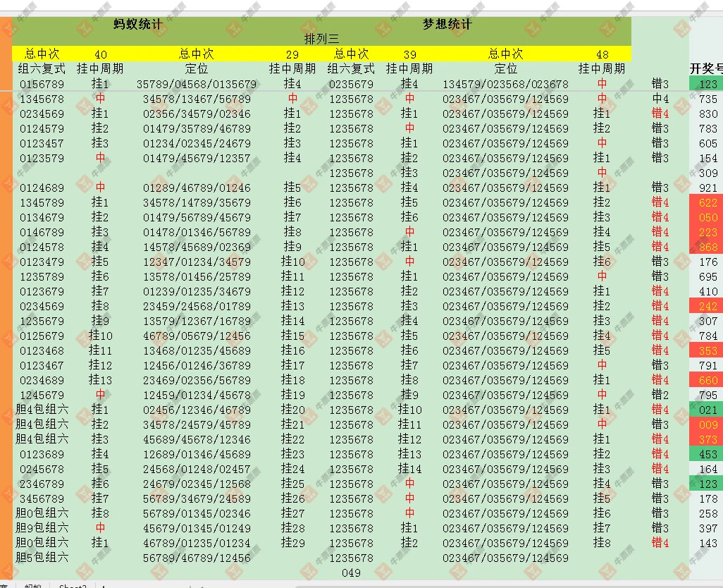Select the red-highlighted cell 622
The image size is (723, 588).
(707, 203)
